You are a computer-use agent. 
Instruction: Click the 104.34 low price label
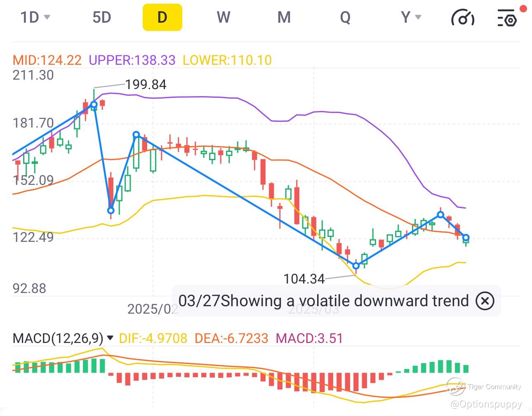point(304,279)
